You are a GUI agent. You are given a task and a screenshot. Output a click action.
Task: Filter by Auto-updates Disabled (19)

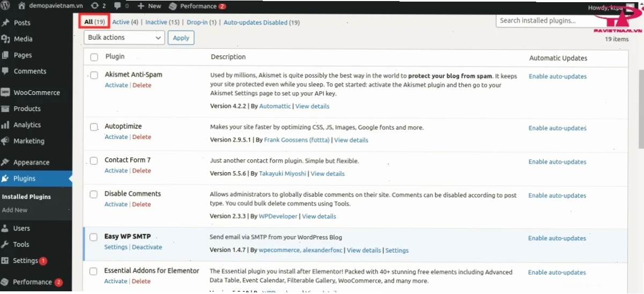(x=262, y=23)
